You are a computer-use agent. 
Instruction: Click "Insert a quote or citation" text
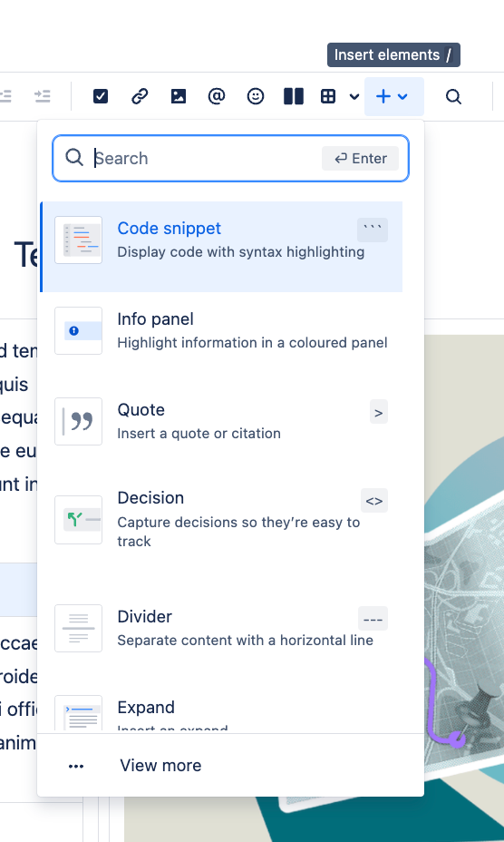tap(199, 434)
